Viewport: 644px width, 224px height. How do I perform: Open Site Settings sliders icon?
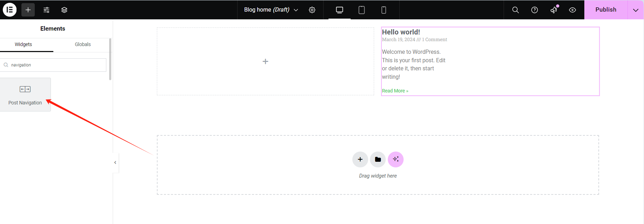[x=46, y=10]
